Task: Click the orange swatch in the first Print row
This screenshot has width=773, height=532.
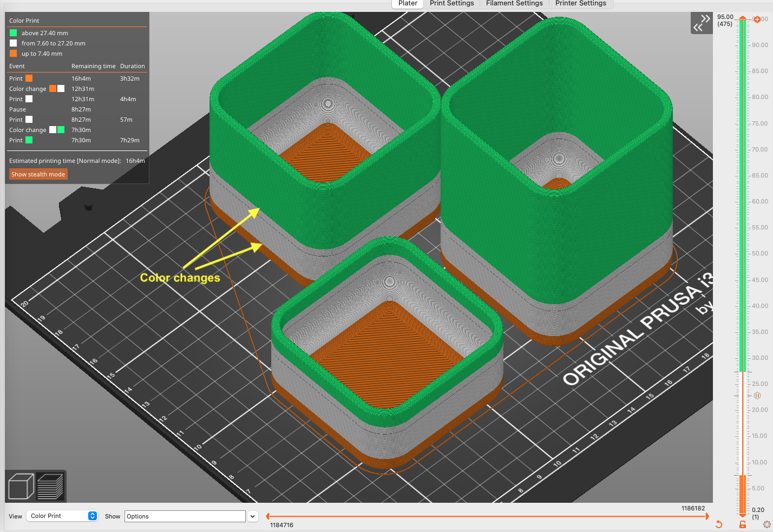Action: tap(29, 78)
